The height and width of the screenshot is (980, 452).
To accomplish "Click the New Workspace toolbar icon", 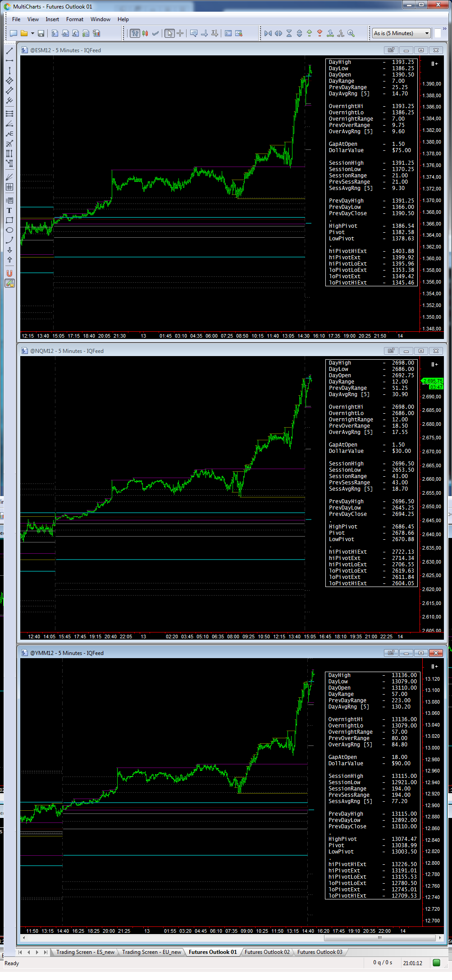I will pos(14,33).
